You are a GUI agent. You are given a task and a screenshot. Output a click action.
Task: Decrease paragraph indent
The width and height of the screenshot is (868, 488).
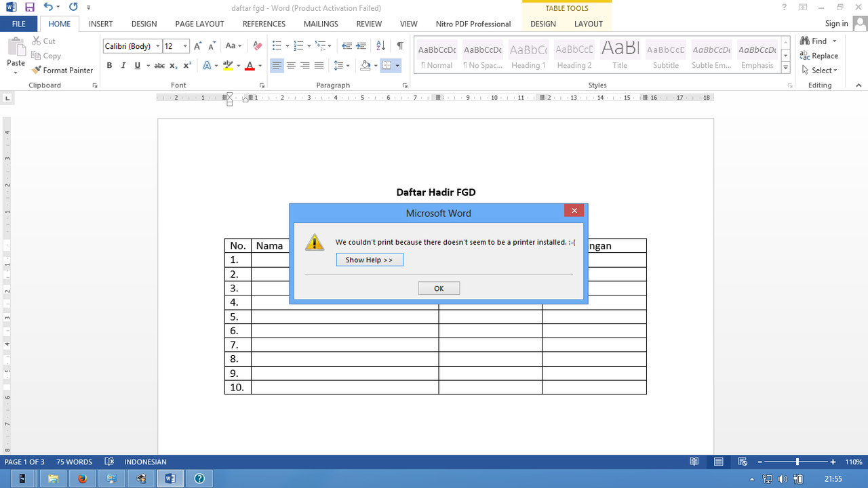tap(347, 46)
